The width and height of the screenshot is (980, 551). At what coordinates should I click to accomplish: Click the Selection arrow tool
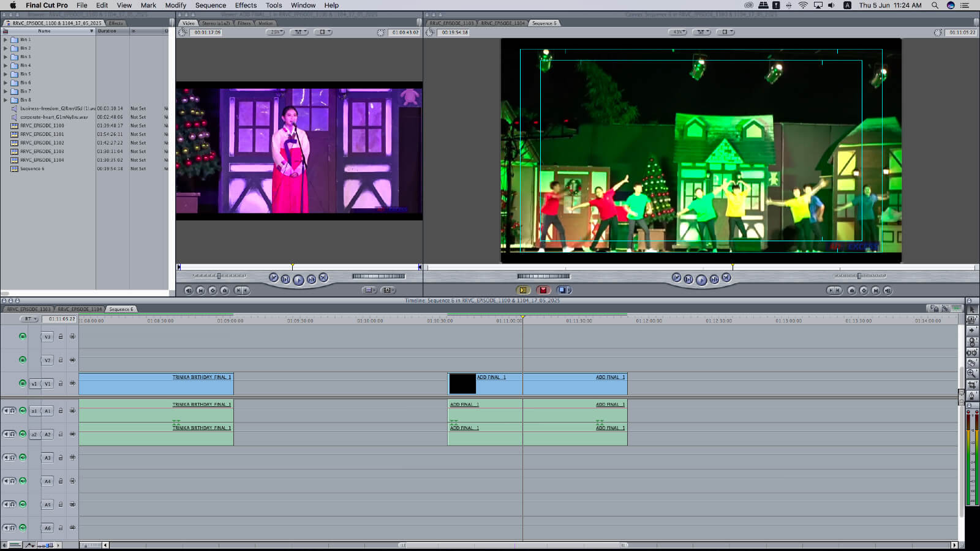coord(972,310)
